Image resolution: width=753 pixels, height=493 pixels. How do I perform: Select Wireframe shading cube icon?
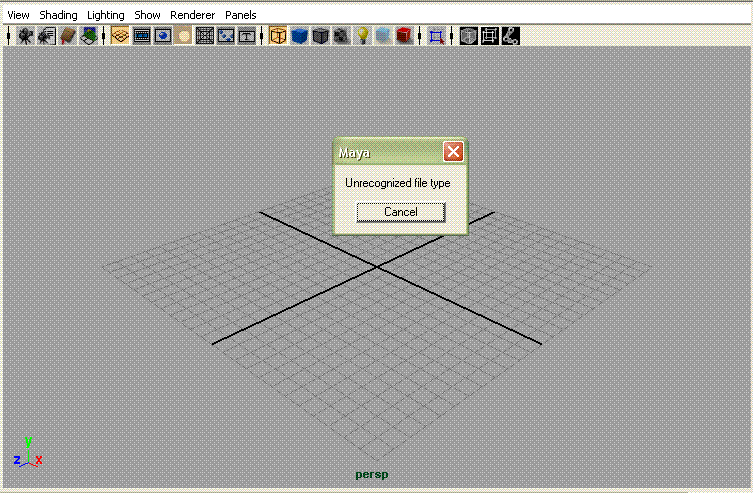coord(278,36)
